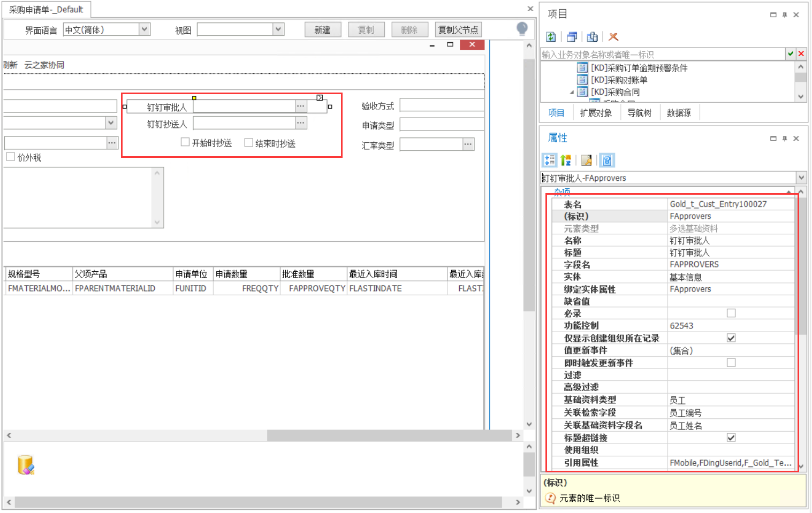Image resolution: width=812 pixels, height=513 pixels.
Task: Open the 钉钉审批人 lookup ellipsis button
Action: tap(301, 106)
